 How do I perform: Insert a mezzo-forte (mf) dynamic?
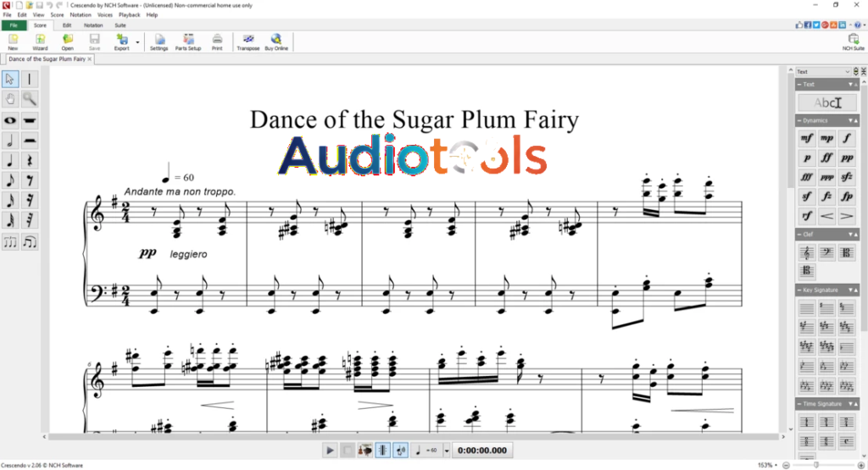[x=807, y=138]
